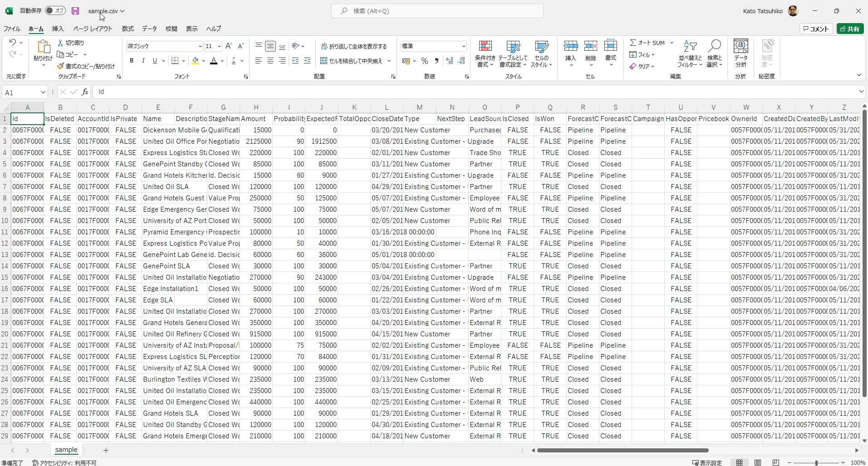Click the percent style (%) icon
The width and height of the screenshot is (868, 466).
click(x=424, y=61)
